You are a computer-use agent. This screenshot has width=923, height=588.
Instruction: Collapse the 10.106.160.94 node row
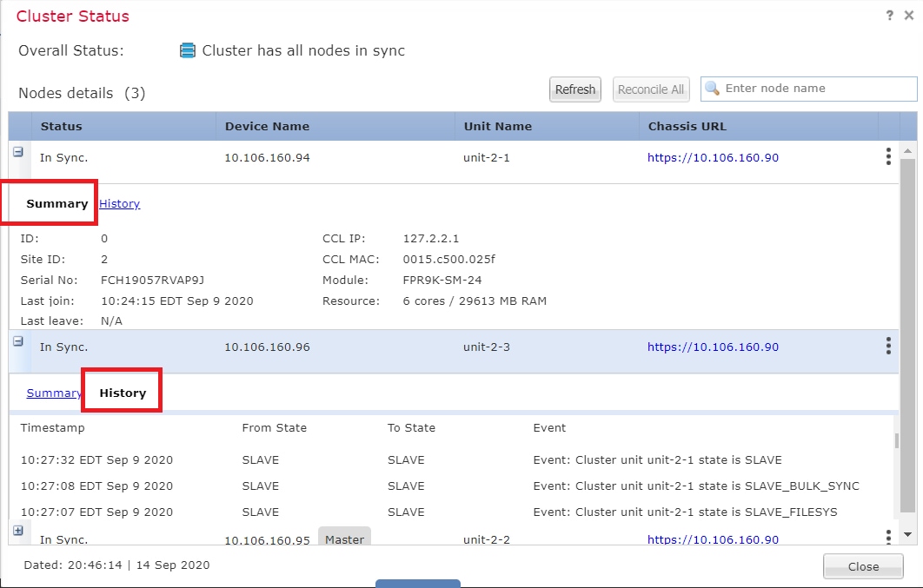pyautogui.click(x=18, y=152)
